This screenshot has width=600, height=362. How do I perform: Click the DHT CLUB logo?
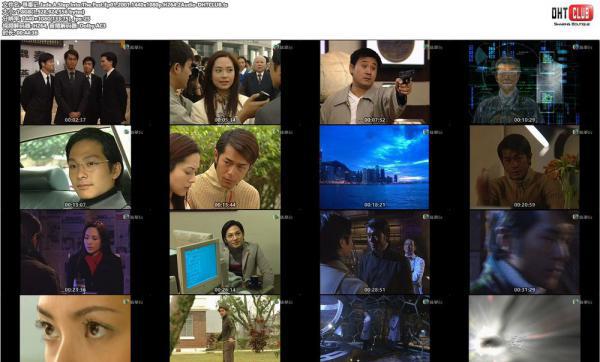(572, 15)
